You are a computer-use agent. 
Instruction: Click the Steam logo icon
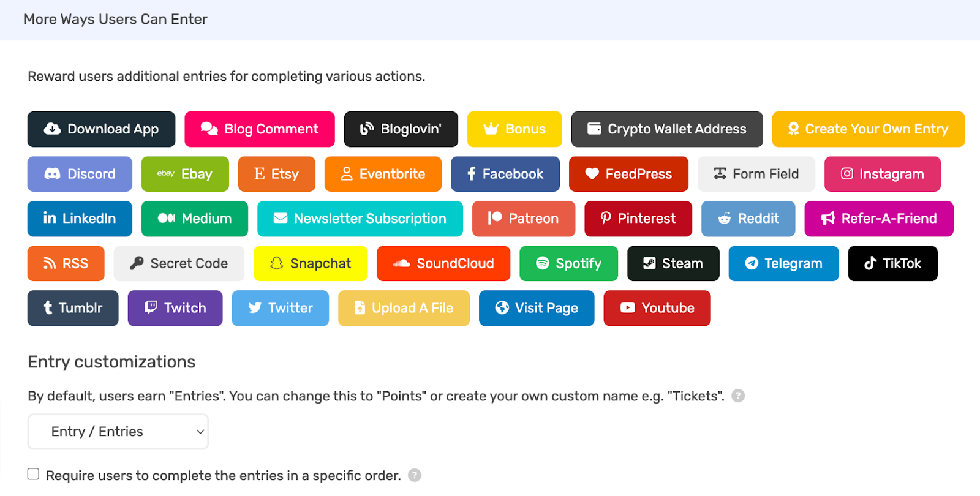point(649,263)
